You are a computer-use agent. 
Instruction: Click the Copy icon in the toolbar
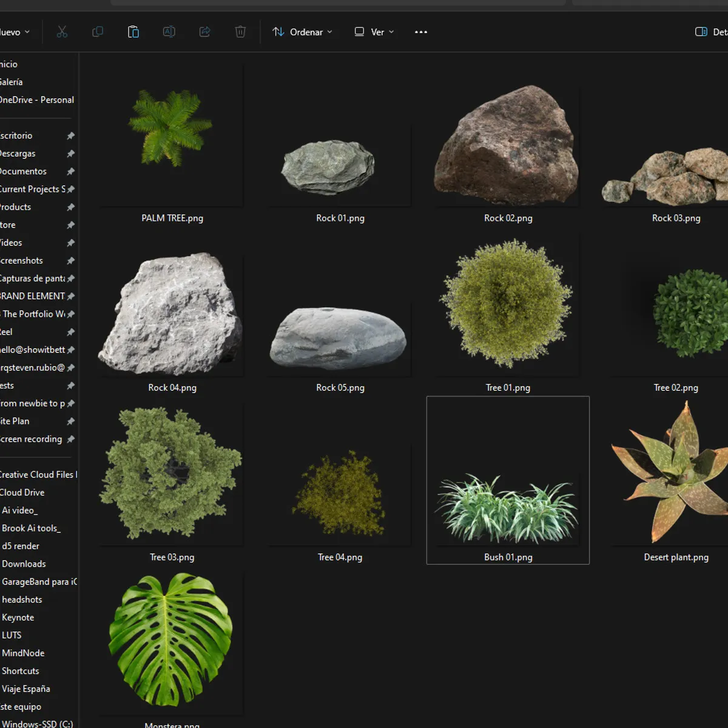click(97, 32)
